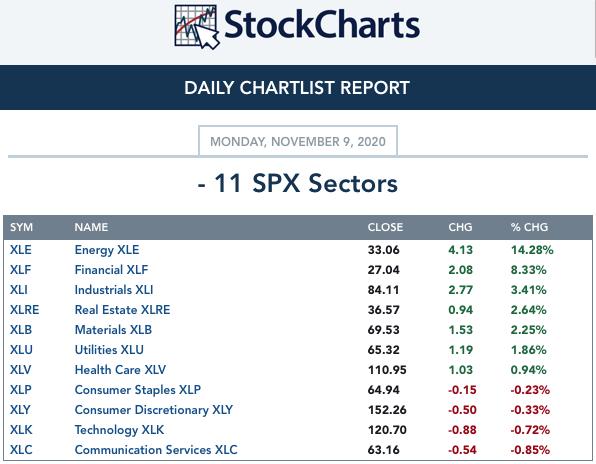This screenshot has height=464, width=596.
Task: Open Technology XLK name link
Action: click(119, 430)
